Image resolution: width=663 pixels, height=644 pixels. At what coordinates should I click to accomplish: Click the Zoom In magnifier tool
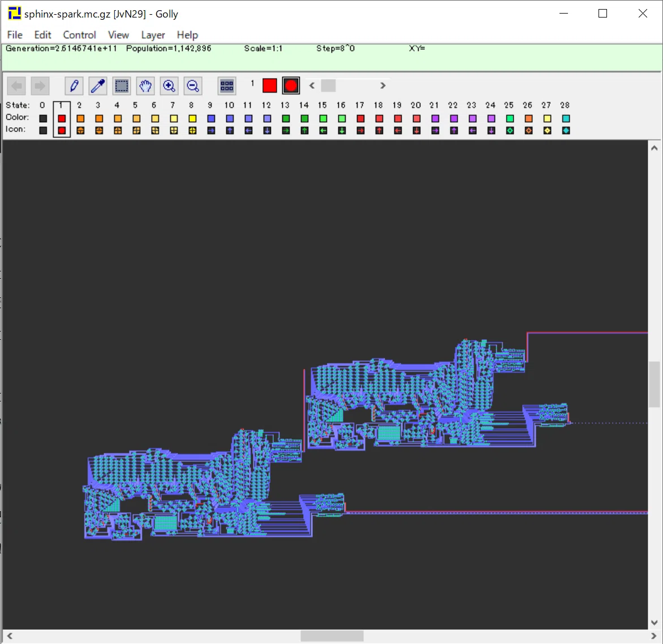coord(169,86)
